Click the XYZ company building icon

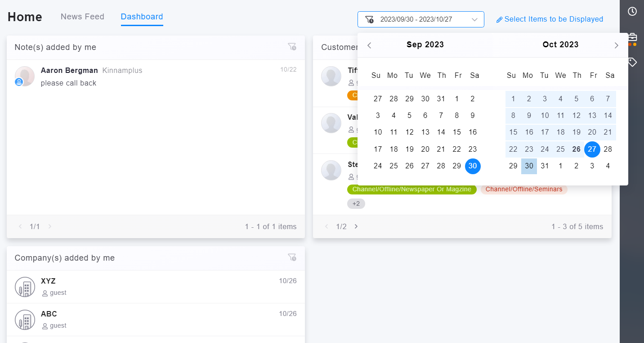coord(25,287)
